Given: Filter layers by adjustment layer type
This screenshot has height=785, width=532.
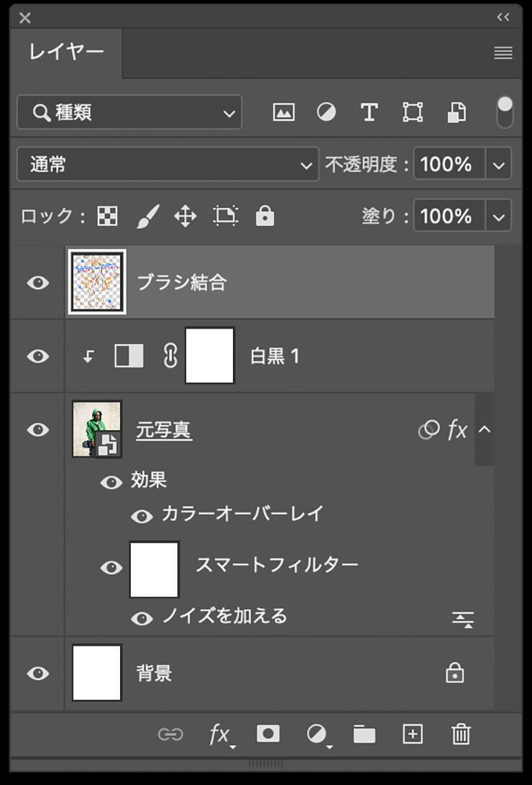Looking at the screenshot, I should [326, 112].
